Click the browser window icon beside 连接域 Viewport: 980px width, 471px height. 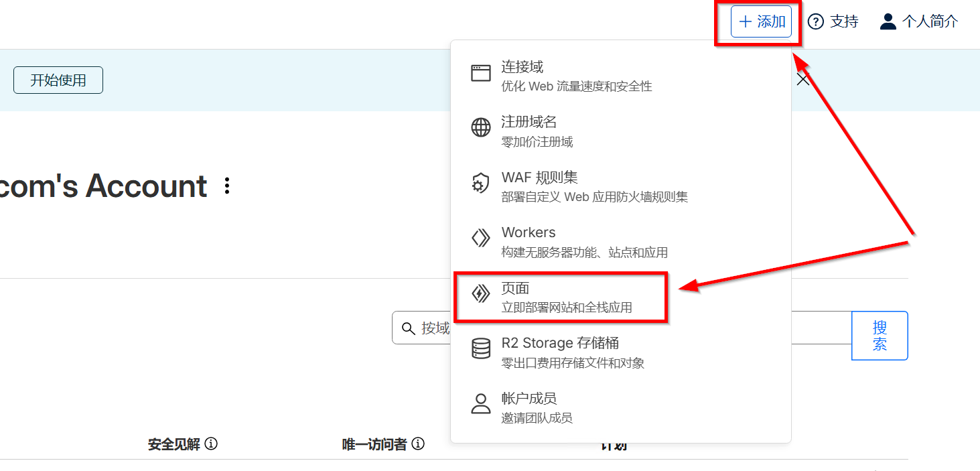pyautogui.click(x=481, y=73)
